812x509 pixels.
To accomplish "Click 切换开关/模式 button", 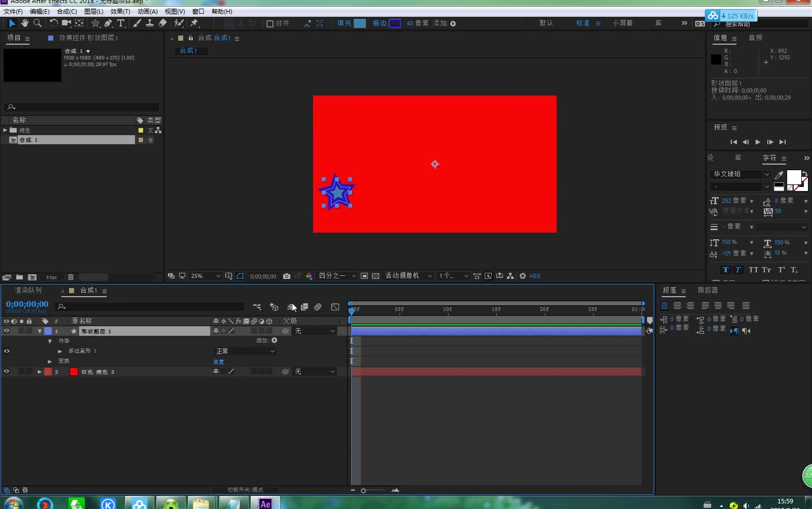I will [x=245, y=490].
